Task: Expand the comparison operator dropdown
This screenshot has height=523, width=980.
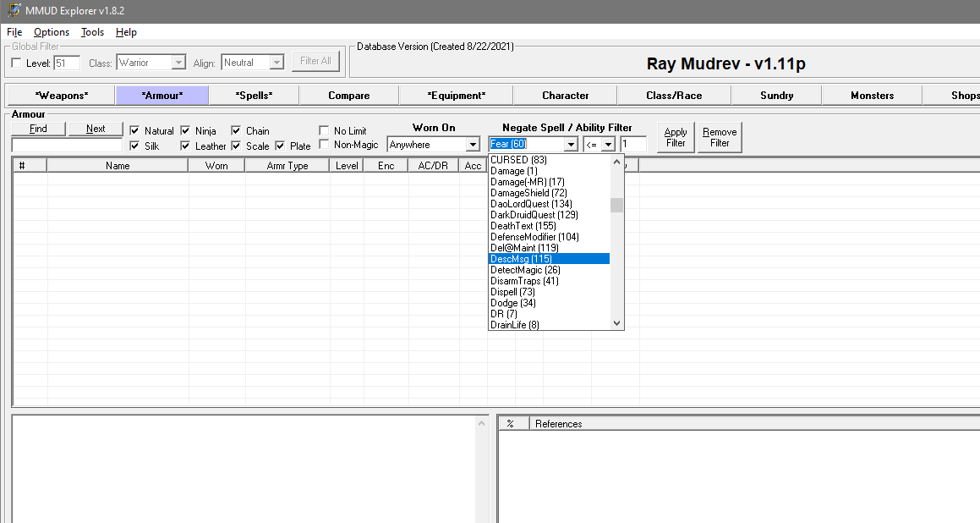Action: 608,145
